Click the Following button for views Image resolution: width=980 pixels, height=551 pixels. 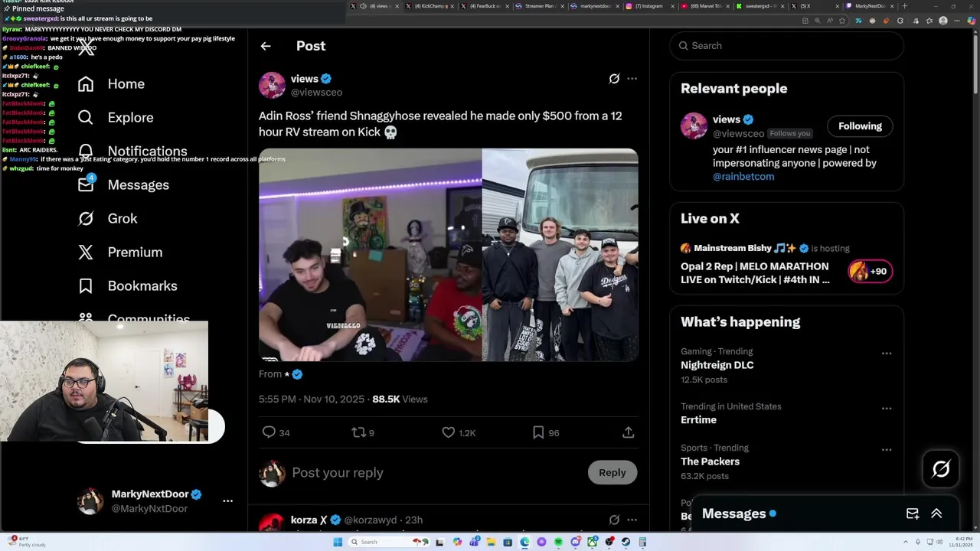860,126
